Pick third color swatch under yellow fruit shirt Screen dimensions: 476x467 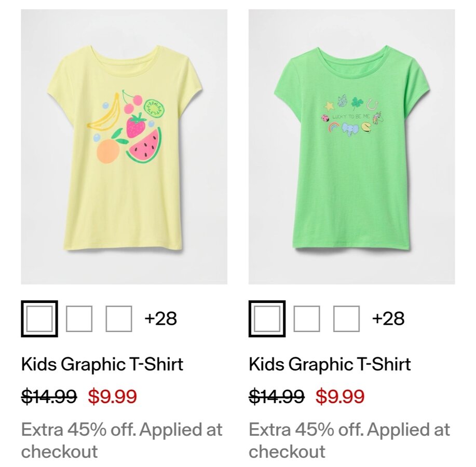click(x=119, y=319)
